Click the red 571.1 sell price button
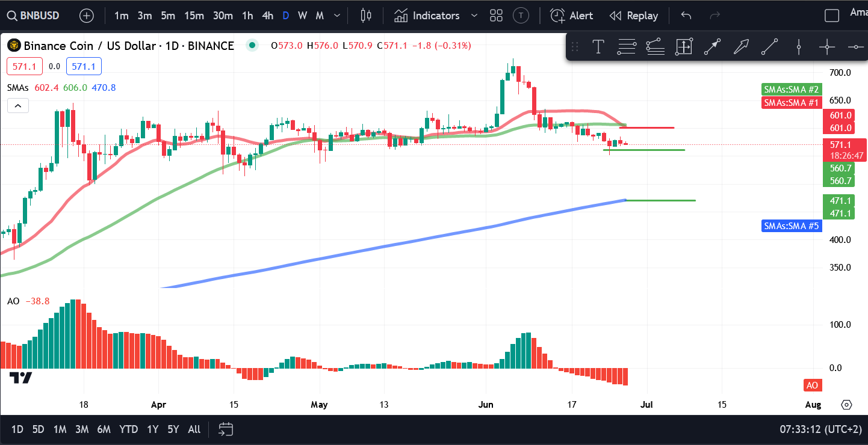 tap(24, 66)
